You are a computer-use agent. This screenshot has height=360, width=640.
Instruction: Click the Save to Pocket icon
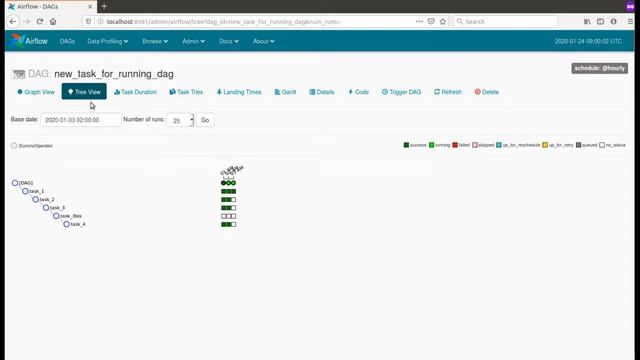431,22
